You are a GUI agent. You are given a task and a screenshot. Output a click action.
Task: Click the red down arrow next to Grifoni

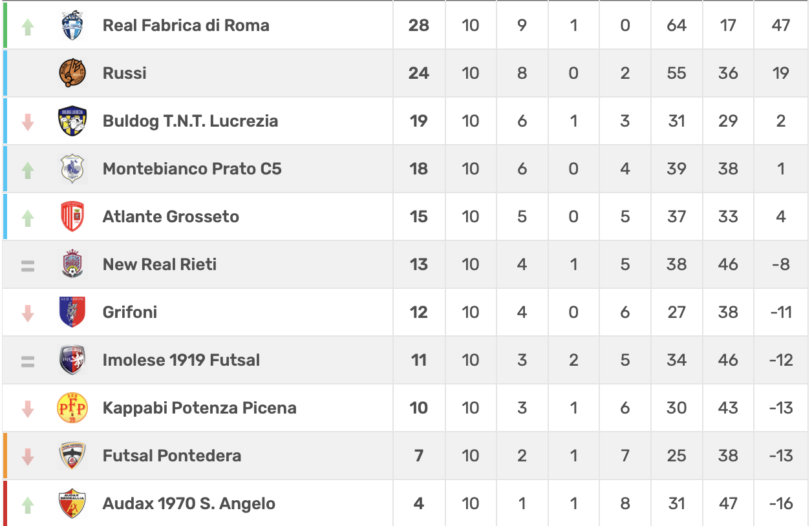tap(27, 313)
